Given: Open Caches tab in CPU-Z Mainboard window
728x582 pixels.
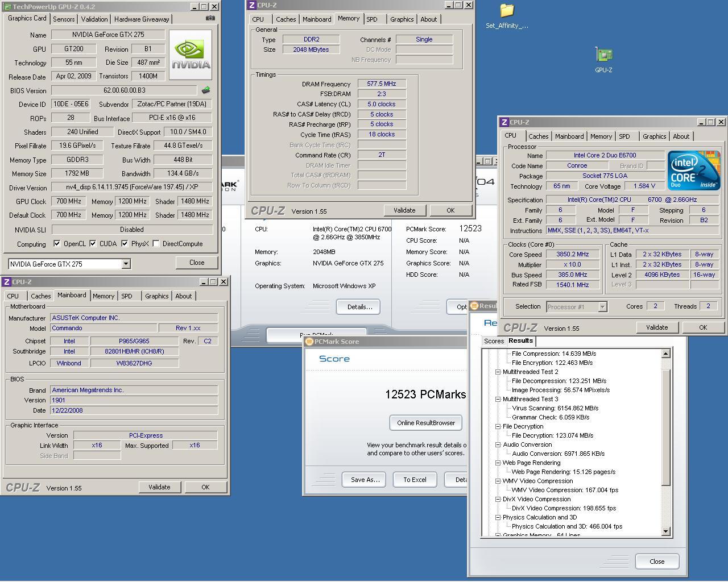Looking at the screenshot, I should pyautogui.click(x=40, y=296).
